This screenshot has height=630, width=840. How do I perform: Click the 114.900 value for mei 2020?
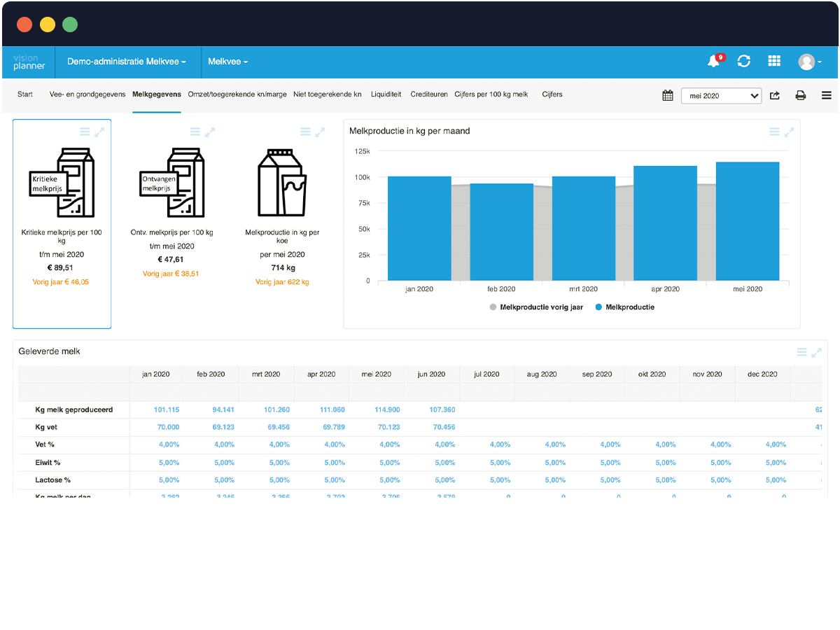pyautogui.click(x=387, y=409)
